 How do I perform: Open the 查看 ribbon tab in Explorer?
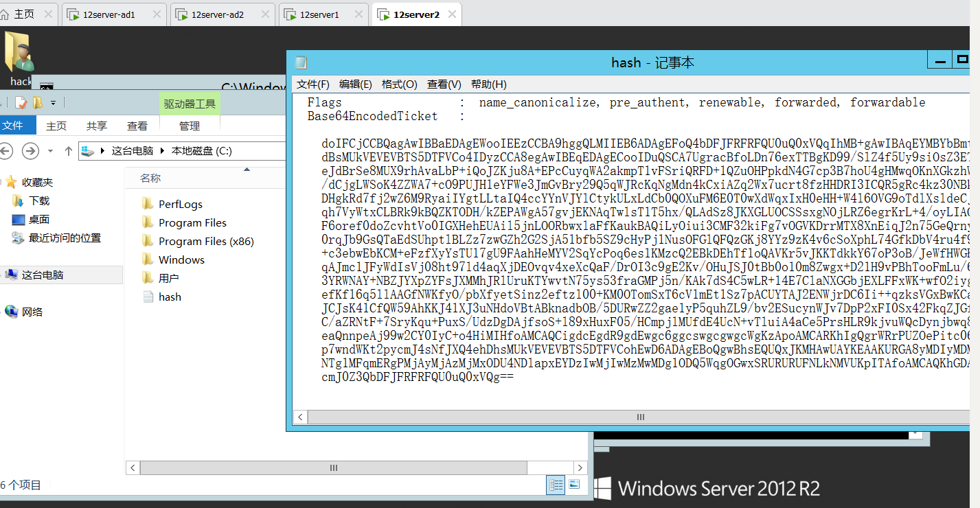(x=137, y=126)
